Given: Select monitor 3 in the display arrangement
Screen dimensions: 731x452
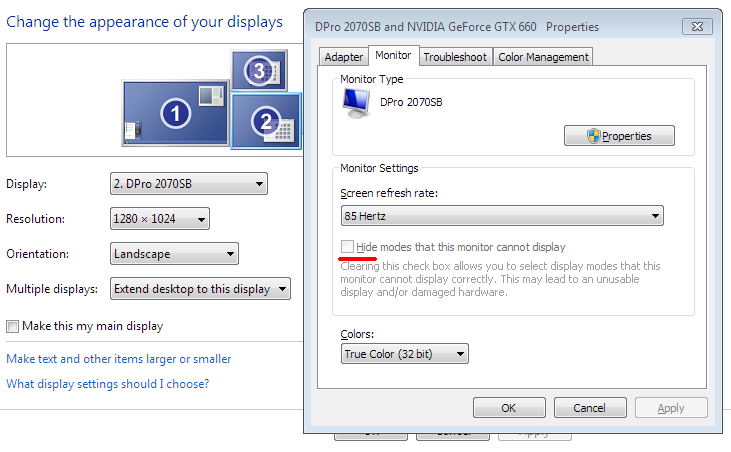Looking at the screenshot, I should 259,70.
